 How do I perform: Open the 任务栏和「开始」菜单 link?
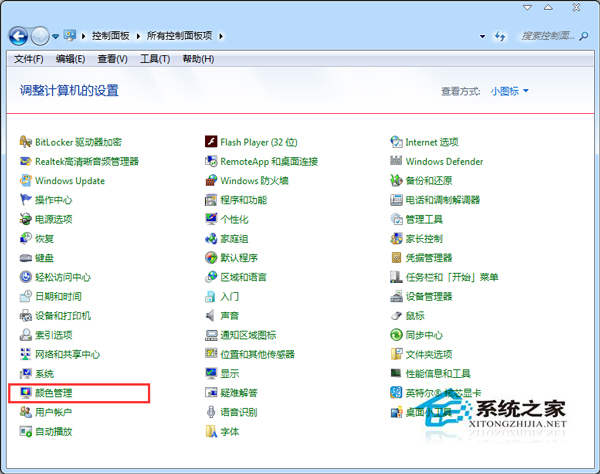click(x=452, y=277)
